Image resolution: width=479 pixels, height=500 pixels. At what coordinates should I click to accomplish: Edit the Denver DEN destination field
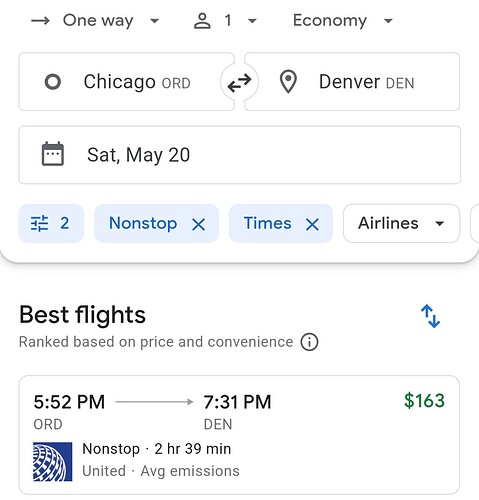point(352,82)
